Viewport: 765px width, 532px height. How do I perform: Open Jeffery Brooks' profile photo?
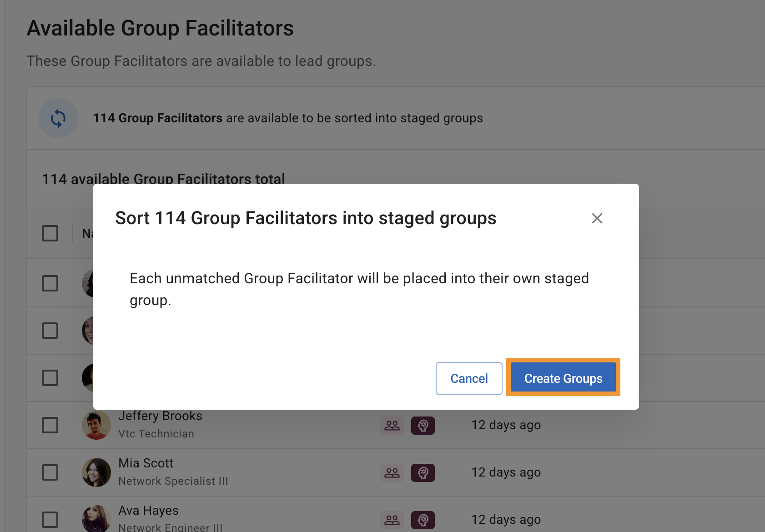[96, 426]
